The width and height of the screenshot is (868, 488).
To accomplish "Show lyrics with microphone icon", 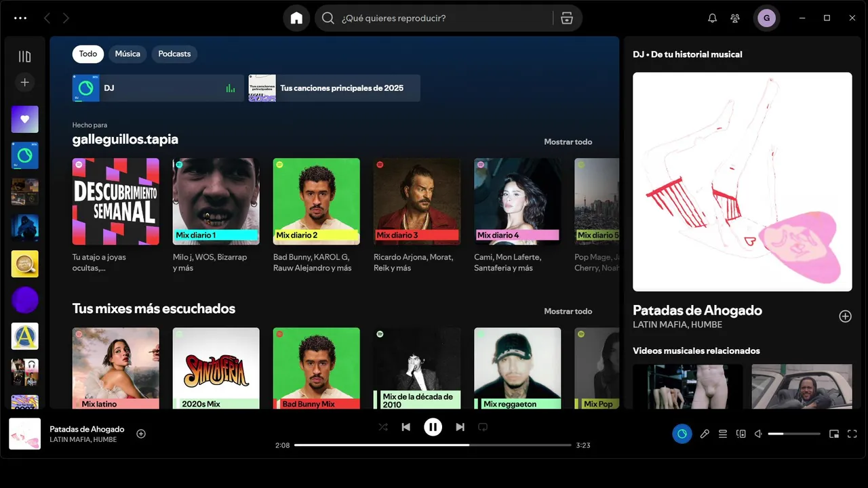I will click(x=705, y=434).
